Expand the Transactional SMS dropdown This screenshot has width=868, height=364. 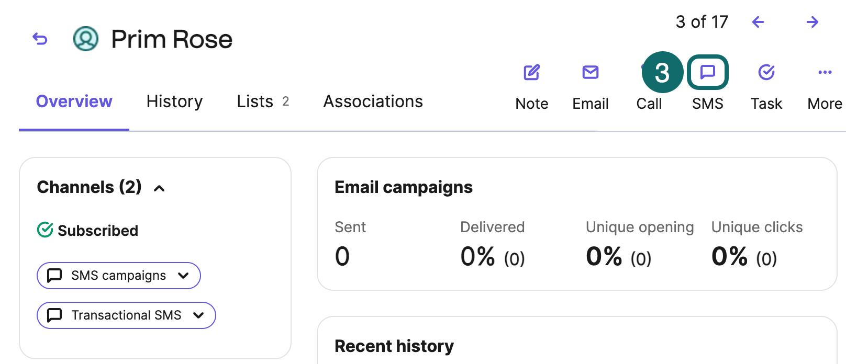pos(198,315)
